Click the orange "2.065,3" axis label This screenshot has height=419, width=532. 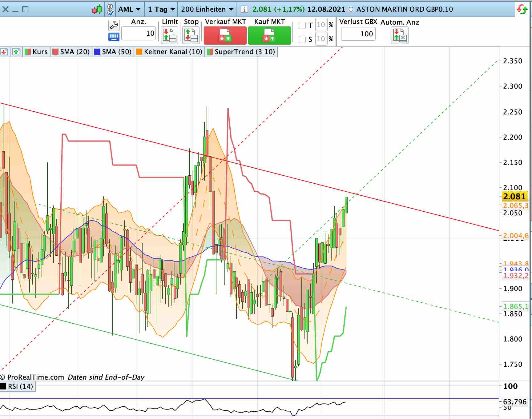click(x=515, y=206)
